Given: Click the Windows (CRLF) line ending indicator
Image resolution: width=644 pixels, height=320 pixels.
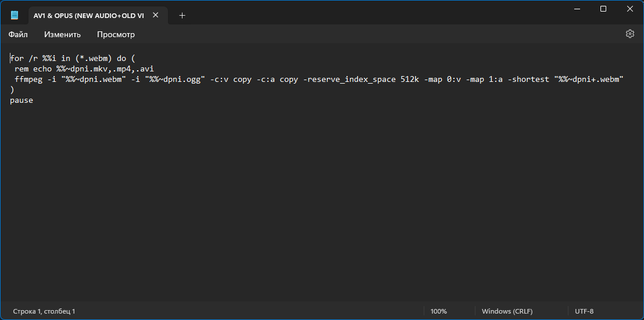Looking at the screenshot, I should (507, 311).
